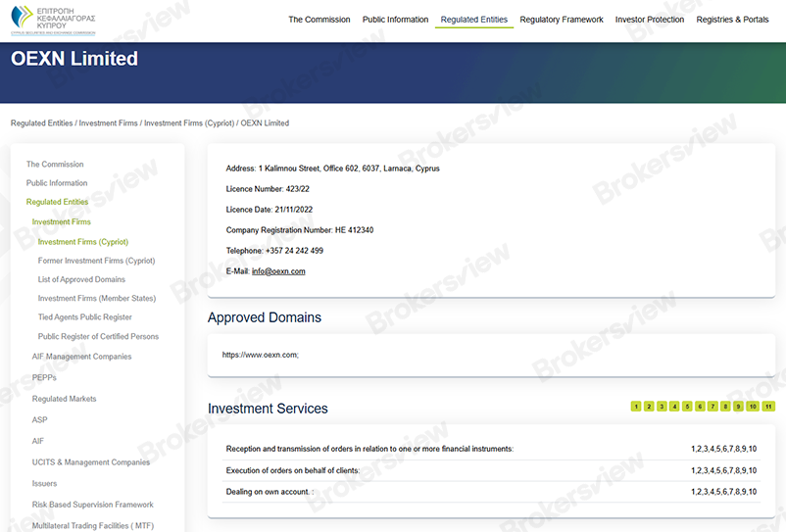
Task: Select numbered badge 3 beside Investment Services
Action: pos(662,407)
